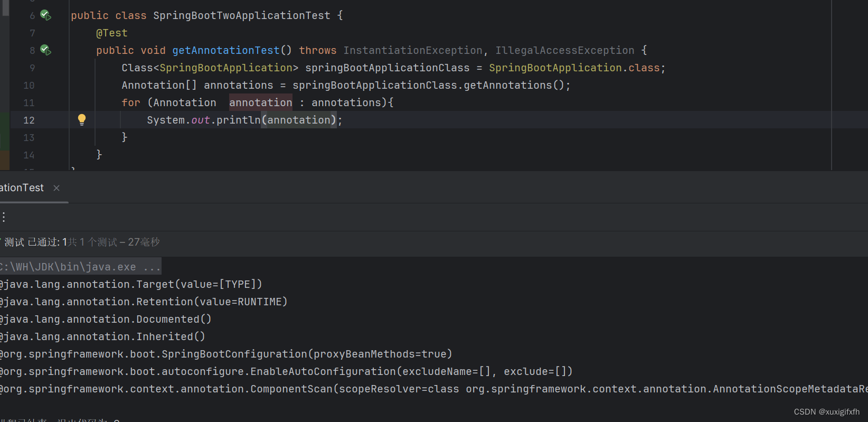This screenshot has width=868, height=422.
Task: Click ComponentScan console output line
Action: pos(434,389)
